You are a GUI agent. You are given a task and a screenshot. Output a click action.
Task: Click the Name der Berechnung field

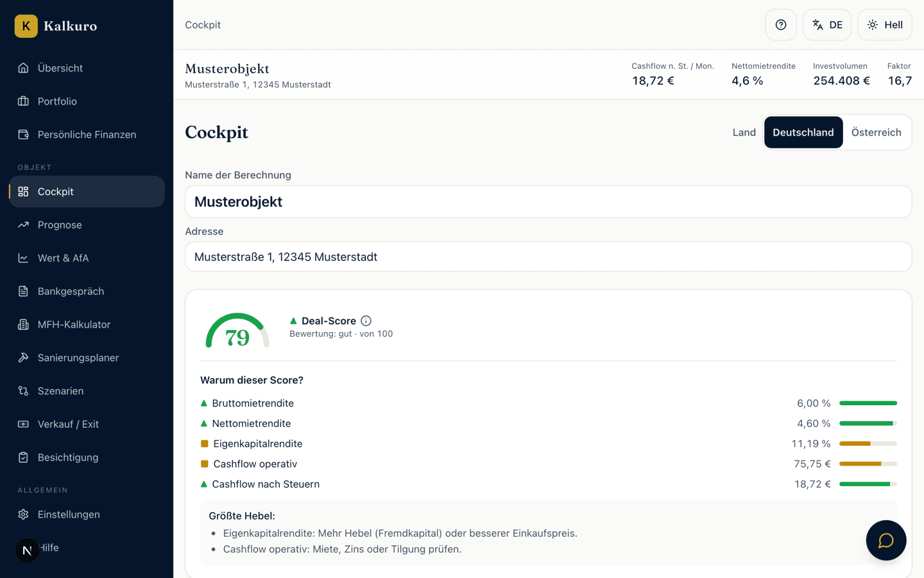click(x=548, y=202)
